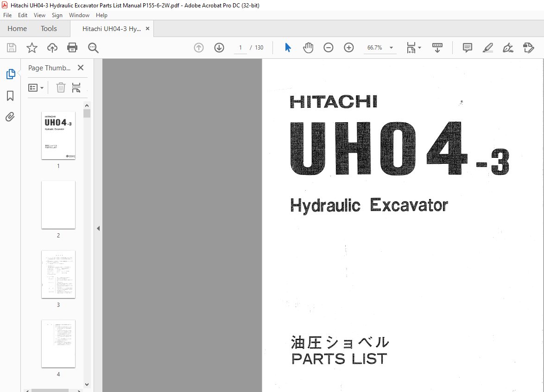
Task: Click the Page Thumbnails panel title
Action: (49, 68)
